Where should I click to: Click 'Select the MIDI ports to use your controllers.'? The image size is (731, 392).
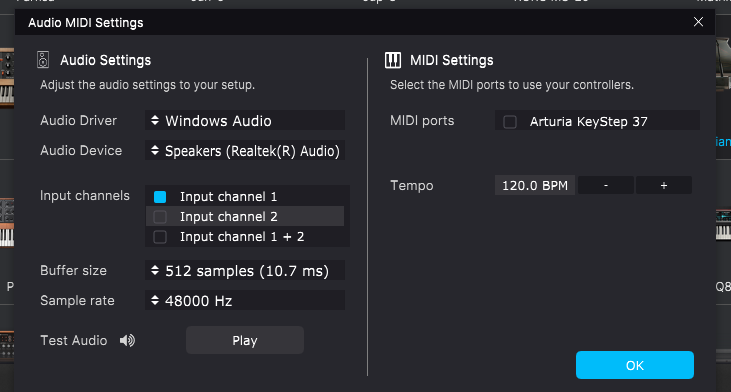[x=512, y=85]
